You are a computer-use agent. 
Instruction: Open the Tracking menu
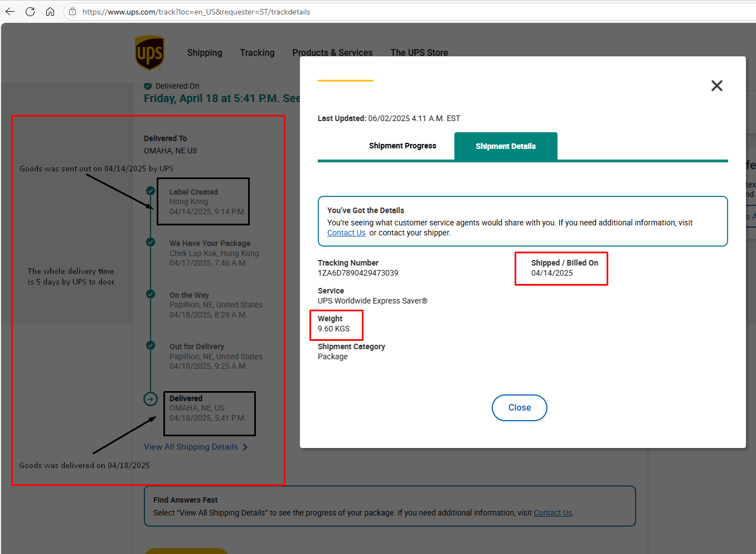pyautogui.click(x=257, y=52)
